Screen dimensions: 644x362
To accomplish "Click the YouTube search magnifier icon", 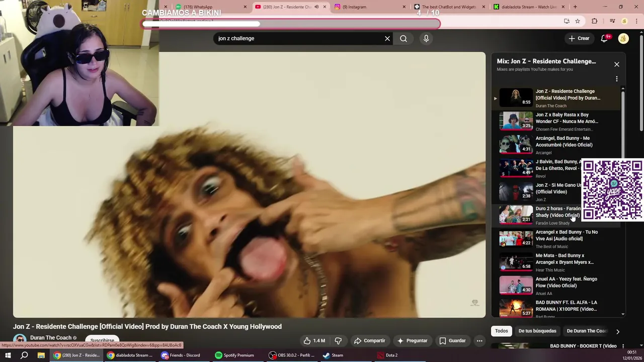I will point(404,38).
